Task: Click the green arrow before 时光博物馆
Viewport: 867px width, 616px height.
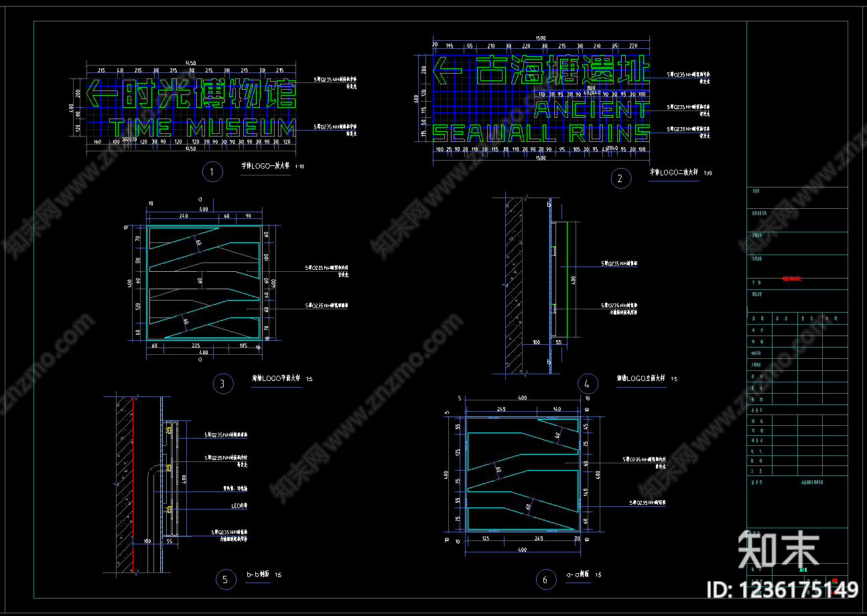Action: click(x=103, y=94)
